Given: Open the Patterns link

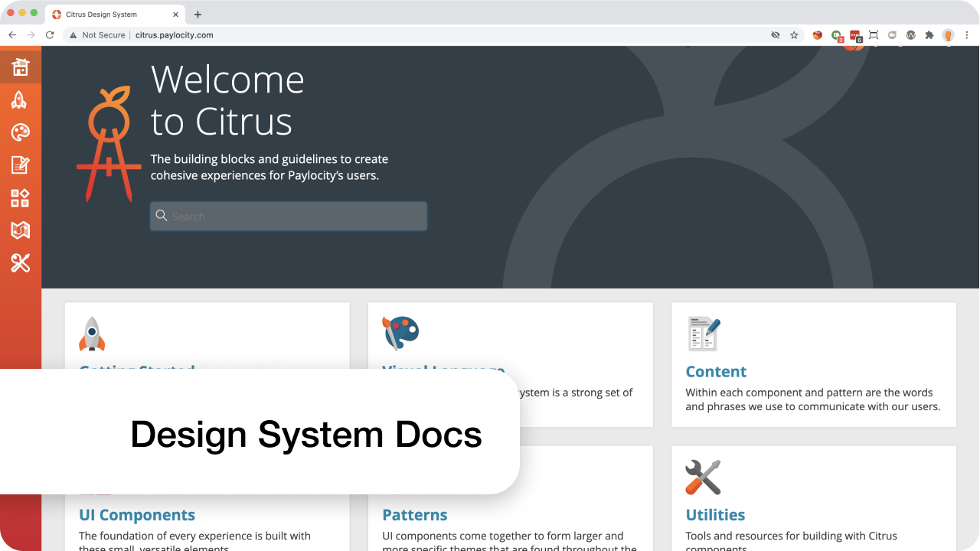Looking at the screenshot, I should coord(415,515).
